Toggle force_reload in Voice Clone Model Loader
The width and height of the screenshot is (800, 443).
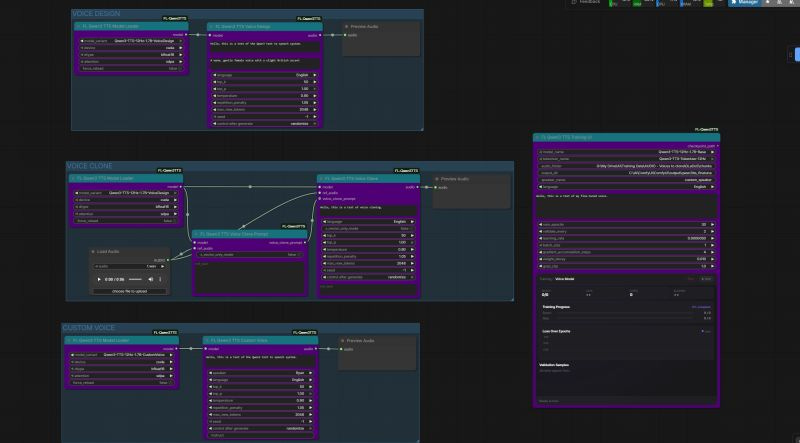(126, 221)
